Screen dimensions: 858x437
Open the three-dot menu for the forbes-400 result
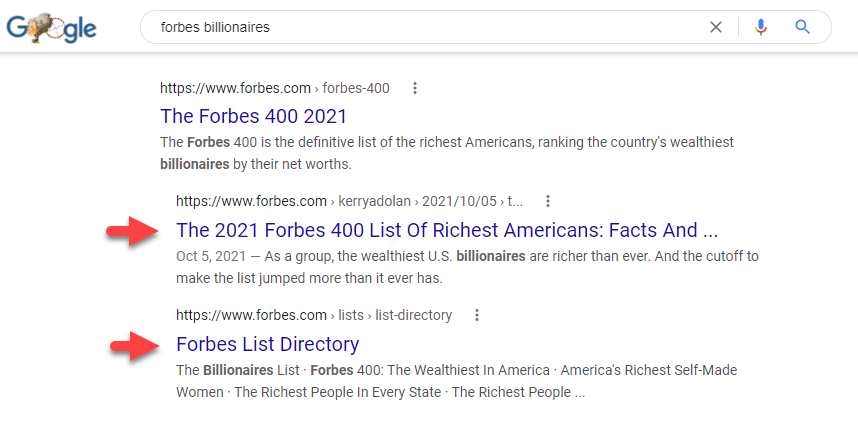[415, 88]
